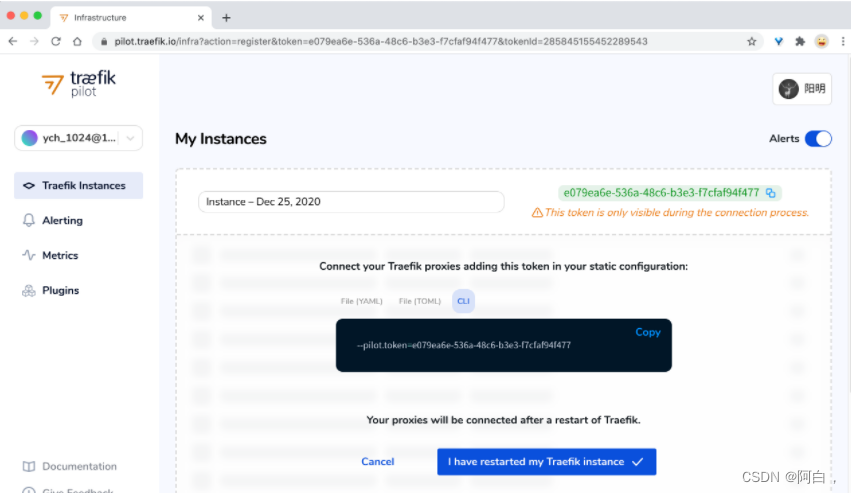Open Documentation link in sidebar
Image resolution: width=851 pixels, height=493 pixels.
pyautogui.click(x=79, y=466)
